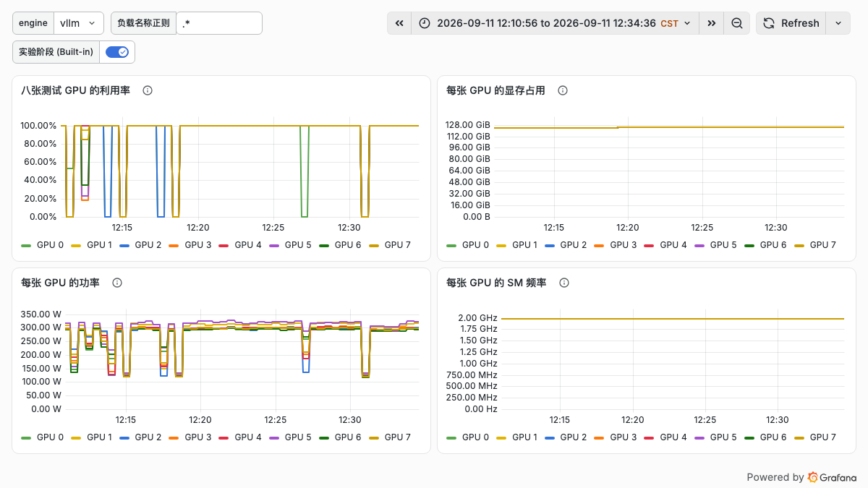Show info for 八张测试 GPU 的利用率 panel
The height and width of the screenshot is (488, 868).
148,90
